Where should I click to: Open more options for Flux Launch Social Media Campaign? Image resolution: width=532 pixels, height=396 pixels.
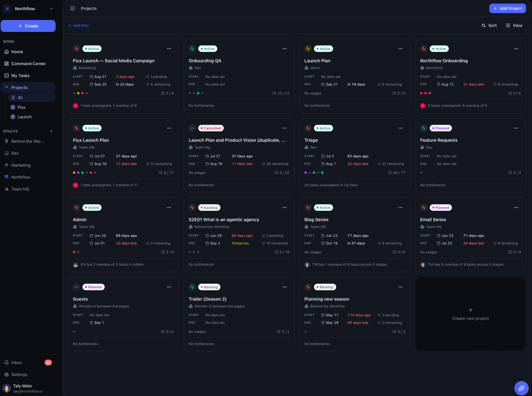coord(169,49)
